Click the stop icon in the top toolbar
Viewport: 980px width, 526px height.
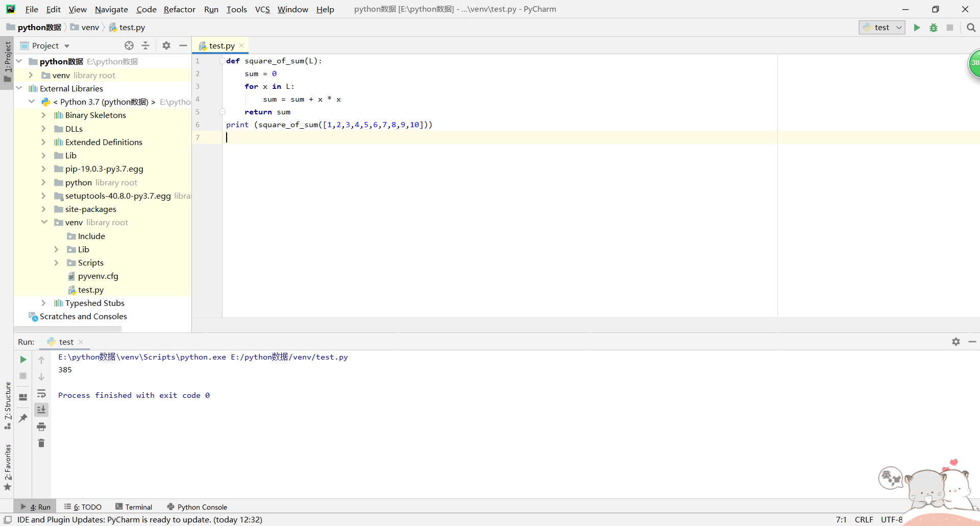pyautogui.click(x=950, y=28)
